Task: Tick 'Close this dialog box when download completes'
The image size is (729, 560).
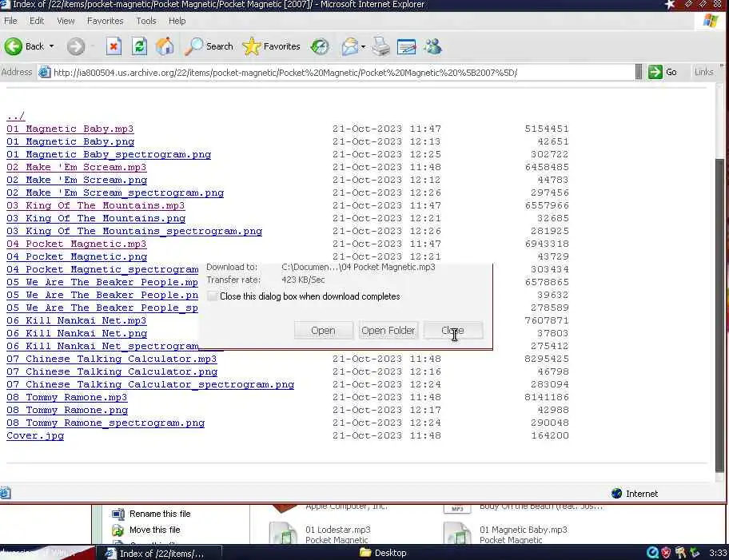Action: (x=212, y=296)
